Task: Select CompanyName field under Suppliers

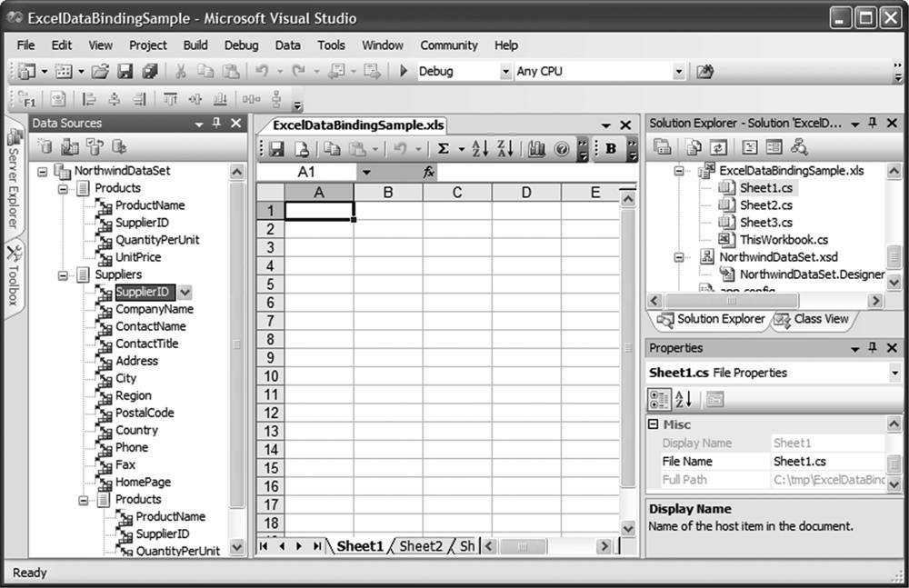Action: point(155,310)
